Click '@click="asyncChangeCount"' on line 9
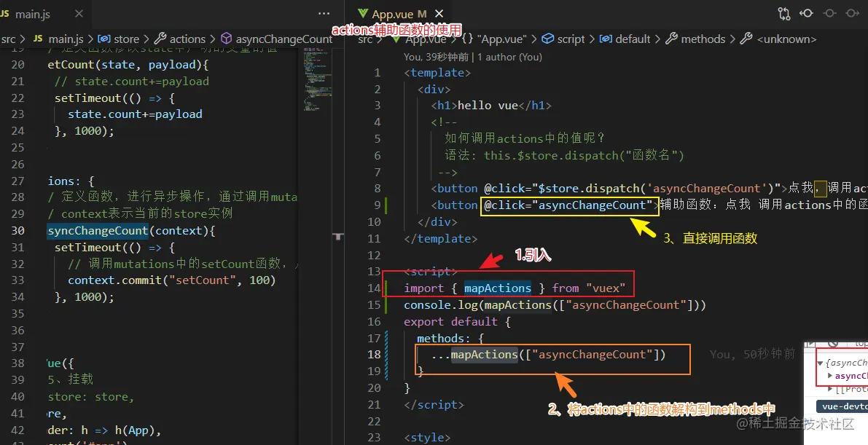868x445 pixels. point(568,205)
